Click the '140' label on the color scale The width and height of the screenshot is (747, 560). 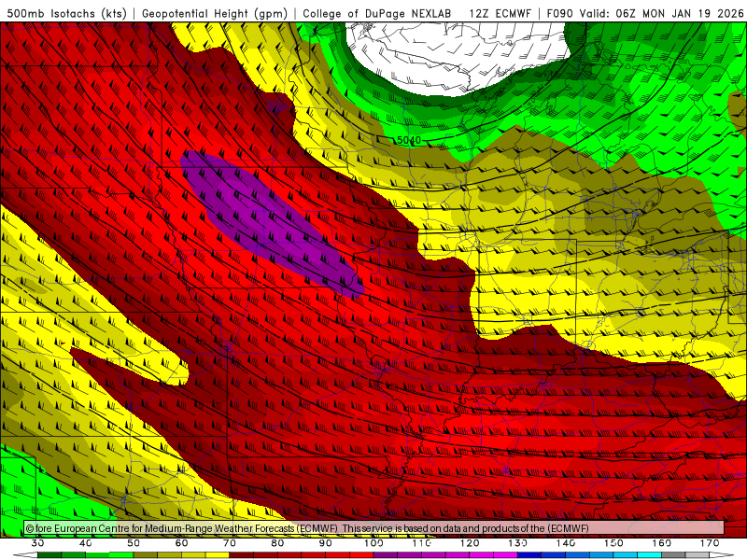566,543
